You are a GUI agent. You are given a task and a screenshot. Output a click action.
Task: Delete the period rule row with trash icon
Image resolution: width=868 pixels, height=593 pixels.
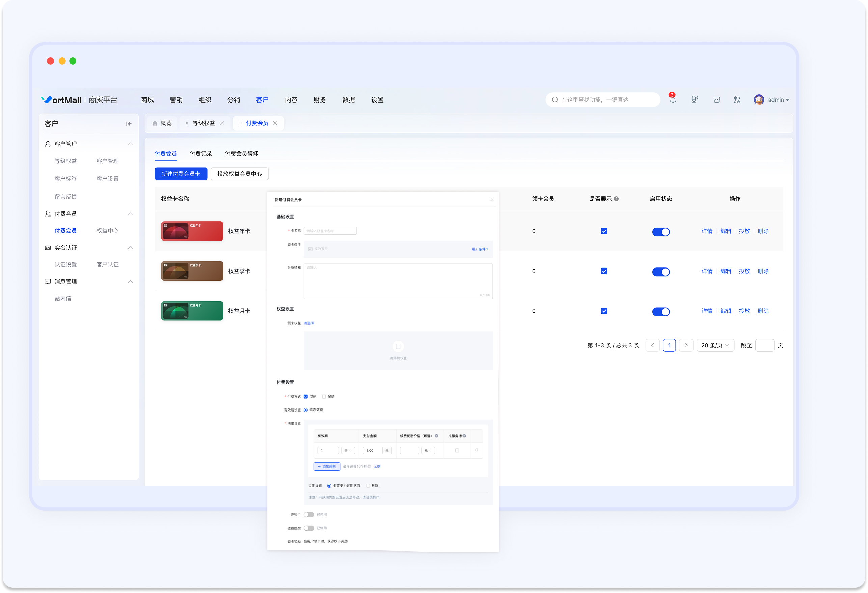pyautogui.click(x=476, y=450)
